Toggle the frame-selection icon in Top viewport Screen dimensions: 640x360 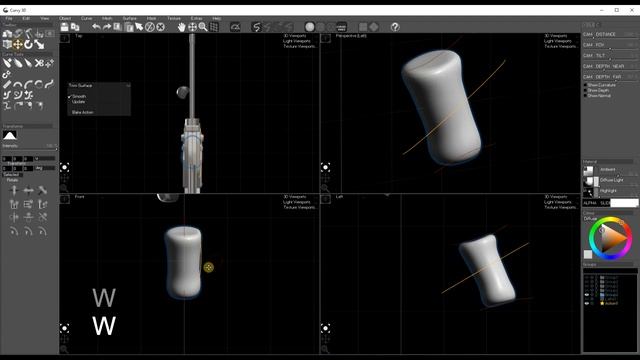pyautogui.click(x=64, y=167)
